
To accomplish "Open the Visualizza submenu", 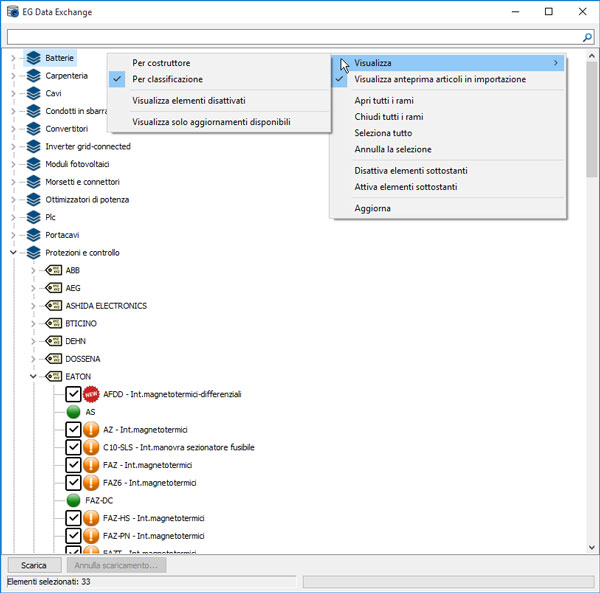I will coord(448,63).
